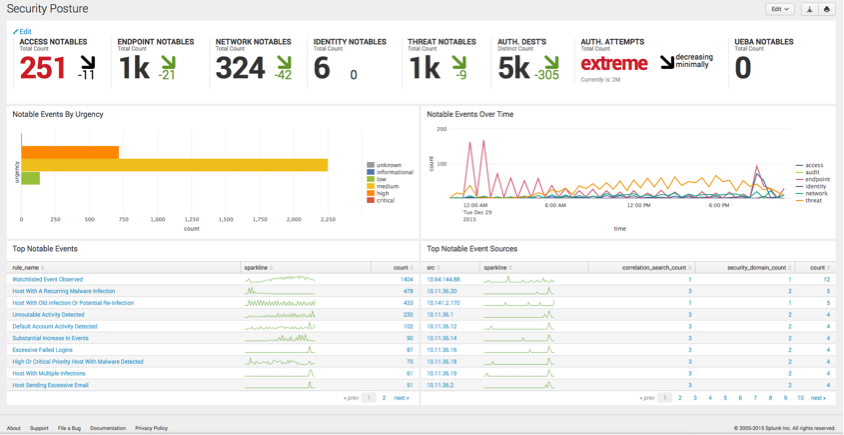This screenshot has width=844, height=435.
Task: Sort Top Notable Event Sources count column
Action: point(822,268)
